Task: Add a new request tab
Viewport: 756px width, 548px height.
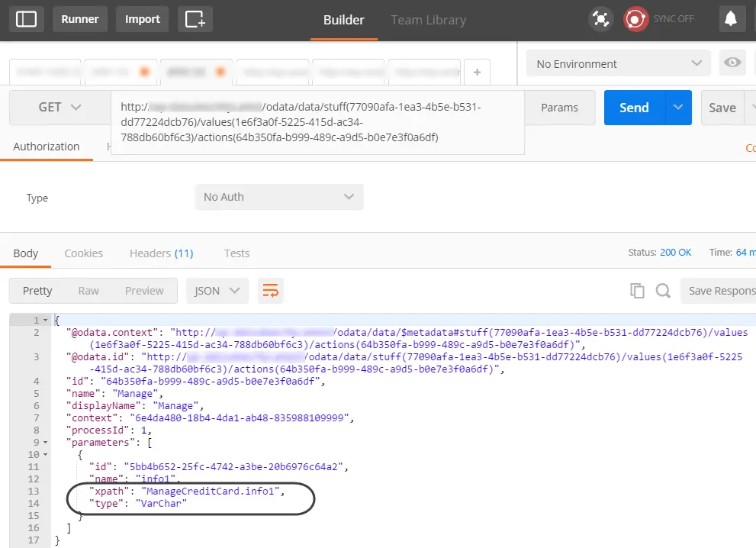Action: 477,72
